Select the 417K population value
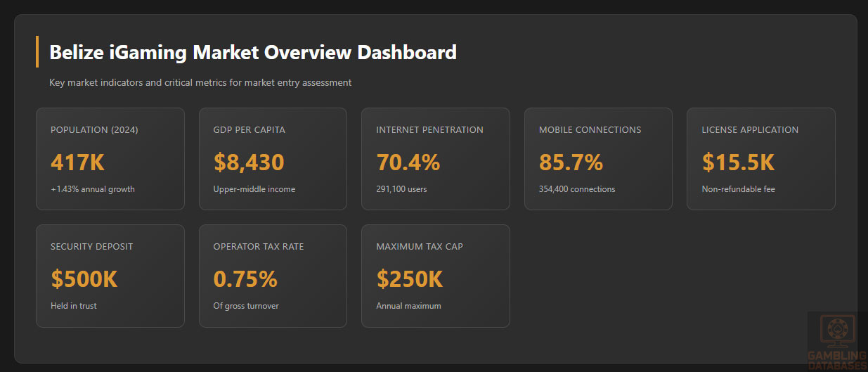This screenshot has width=868, height=372. pos(77,162)
